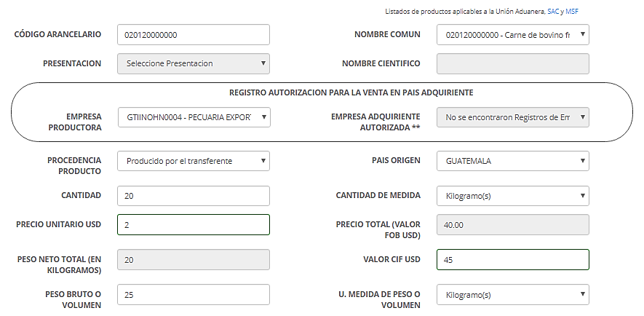644x316 pixels.
Task: Open the Procedencia Producto dropdown
Action: tap(194, 161)
